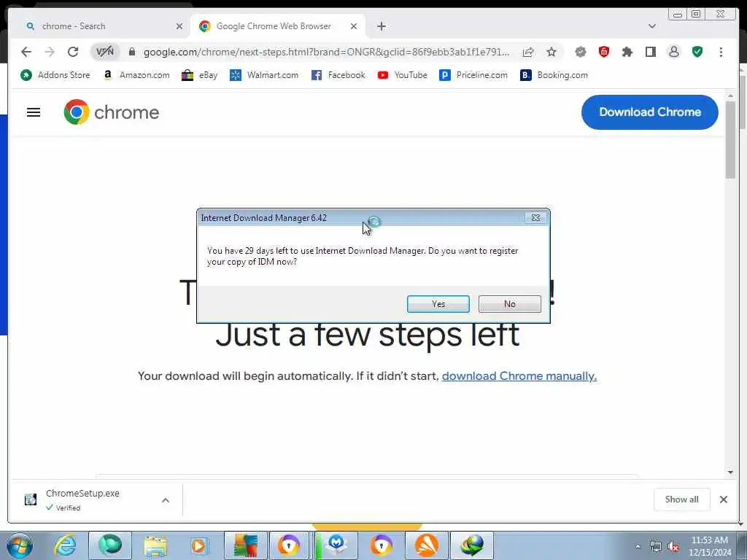Toggle the VPN badge in the address bar
This screenshot has height=560, width=747.
pos(105,52)
